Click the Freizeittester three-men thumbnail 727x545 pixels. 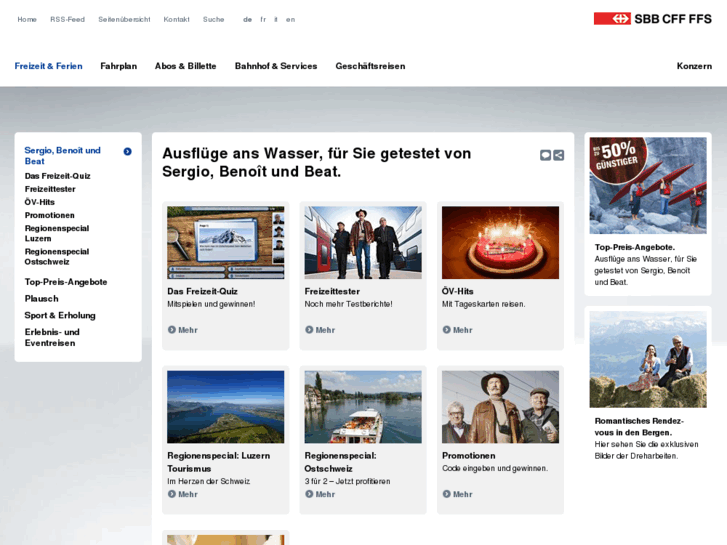pyautogui.click(x=363, y=243)
